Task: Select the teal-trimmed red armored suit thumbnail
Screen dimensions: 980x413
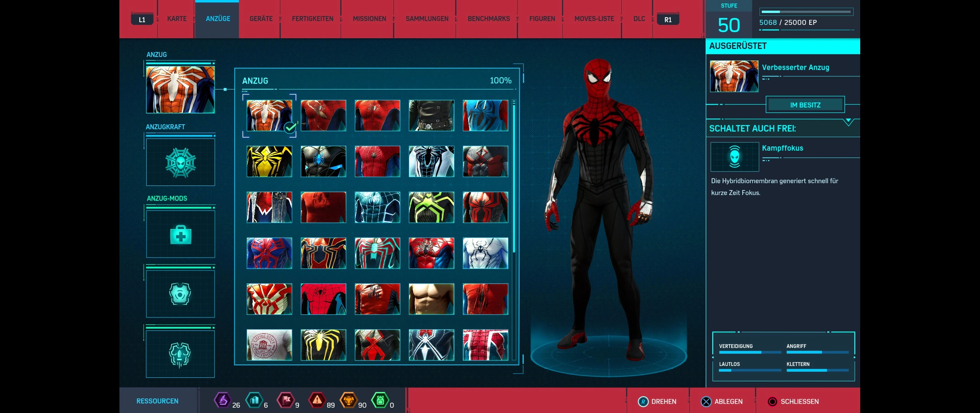Action: [377, 253]
